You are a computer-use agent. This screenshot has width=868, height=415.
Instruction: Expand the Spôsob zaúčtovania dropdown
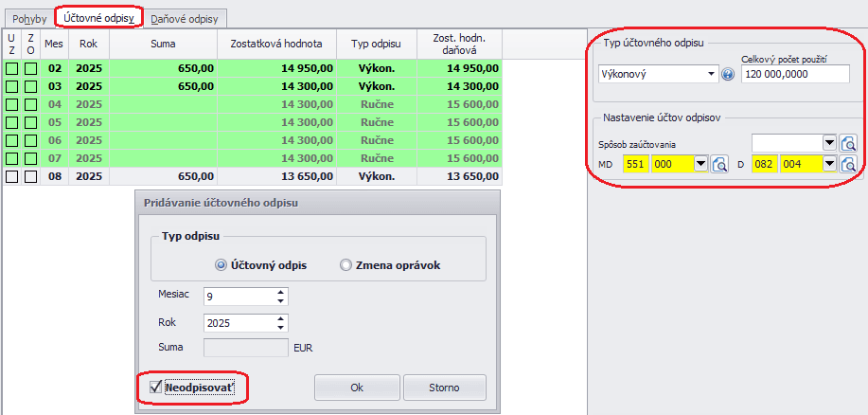[829, 144]
